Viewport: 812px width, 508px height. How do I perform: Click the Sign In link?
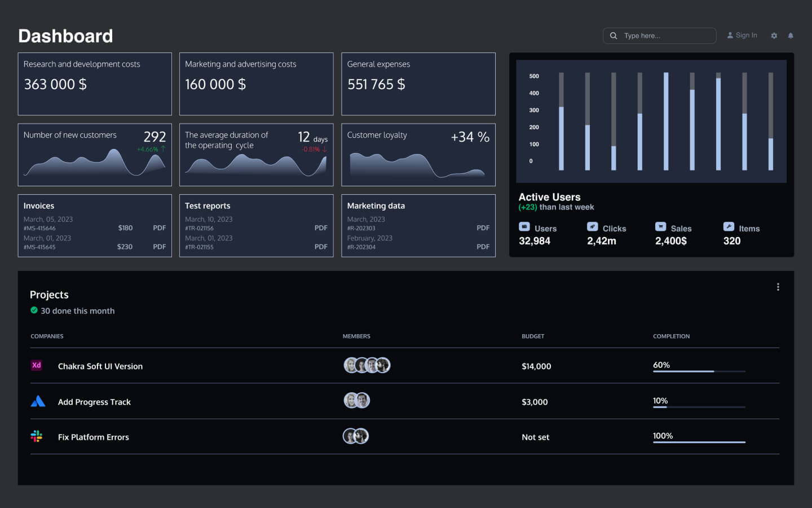coord(746,35)
